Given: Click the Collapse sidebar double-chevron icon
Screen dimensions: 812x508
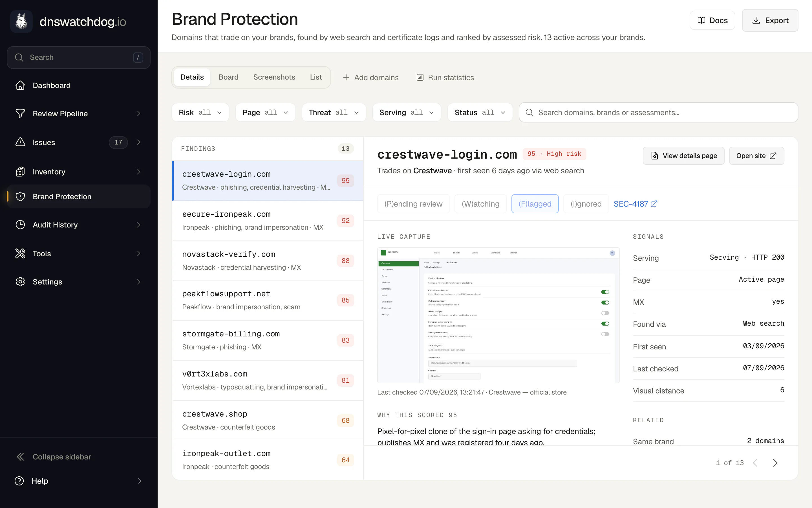Looking at the screenshot, I should pyautogui.click(x=20, y=457).
